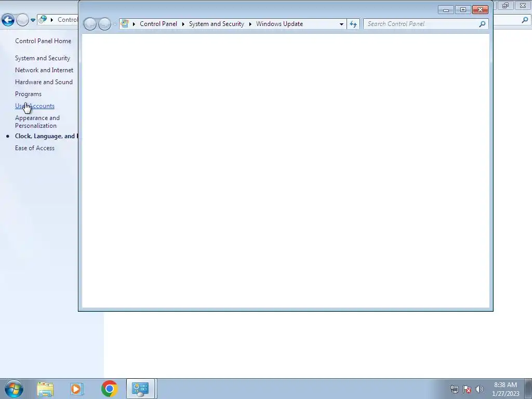This screenshot has height=399, width=532.
Task: Select System and Security breadcrumb segment
Action: coord(217,24)
